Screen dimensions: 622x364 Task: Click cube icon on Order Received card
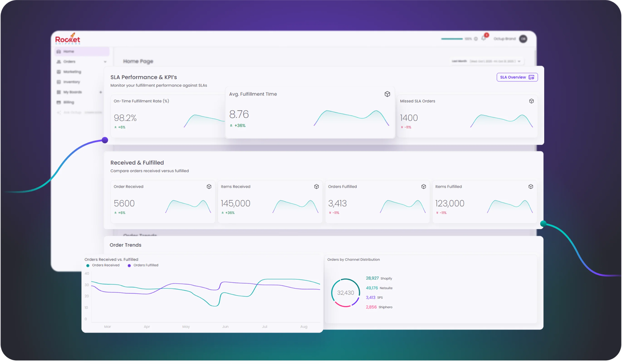209,187
